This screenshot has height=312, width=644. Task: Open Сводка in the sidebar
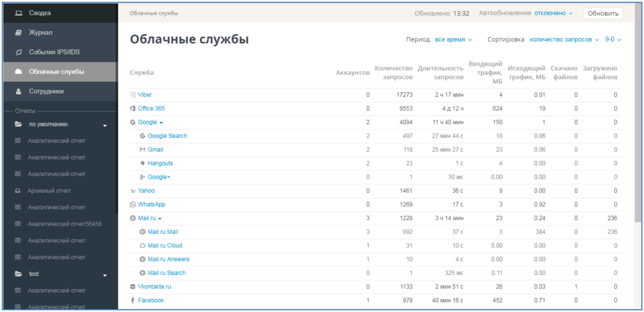pos(60,13)
